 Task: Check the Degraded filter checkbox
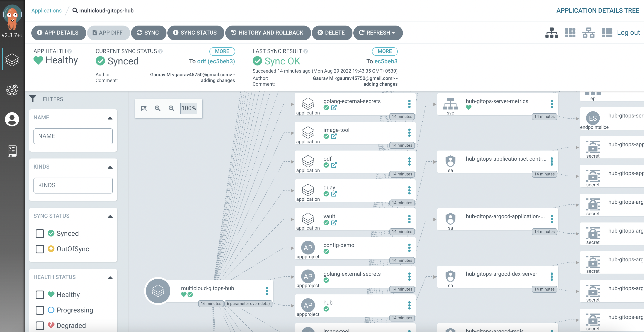point(40,326)
